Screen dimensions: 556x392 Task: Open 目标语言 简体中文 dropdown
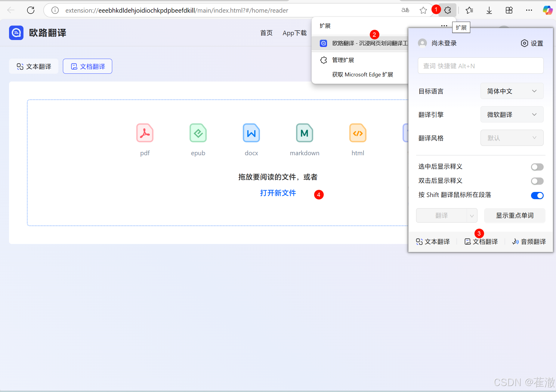(512, 91)
